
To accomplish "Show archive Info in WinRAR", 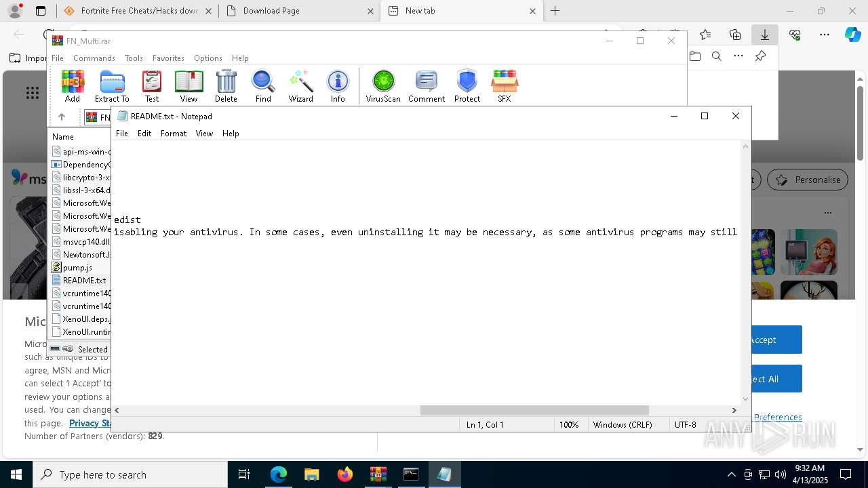I will [338, 86].
